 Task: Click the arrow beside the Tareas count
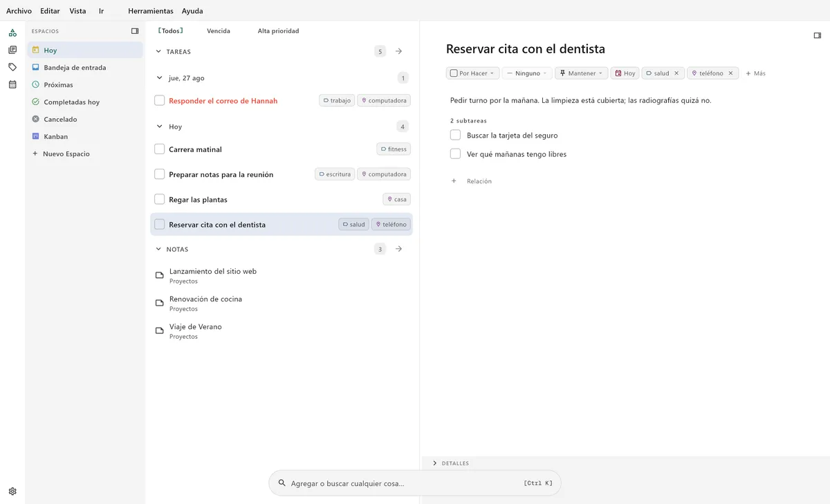point(398,51)
